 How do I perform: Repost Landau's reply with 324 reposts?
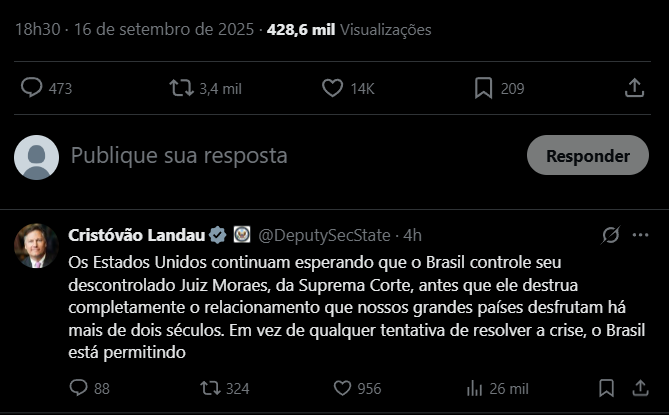[x=211, y=388]
